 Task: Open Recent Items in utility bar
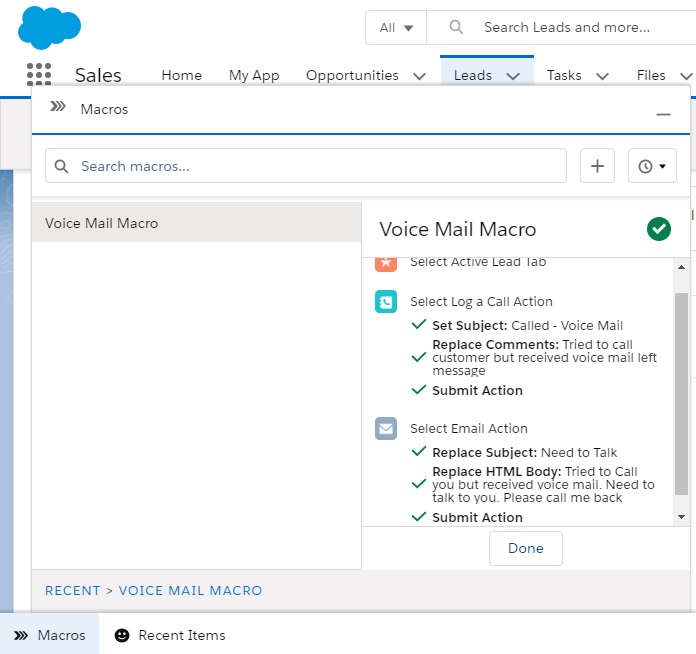click(x=170, y=635)
